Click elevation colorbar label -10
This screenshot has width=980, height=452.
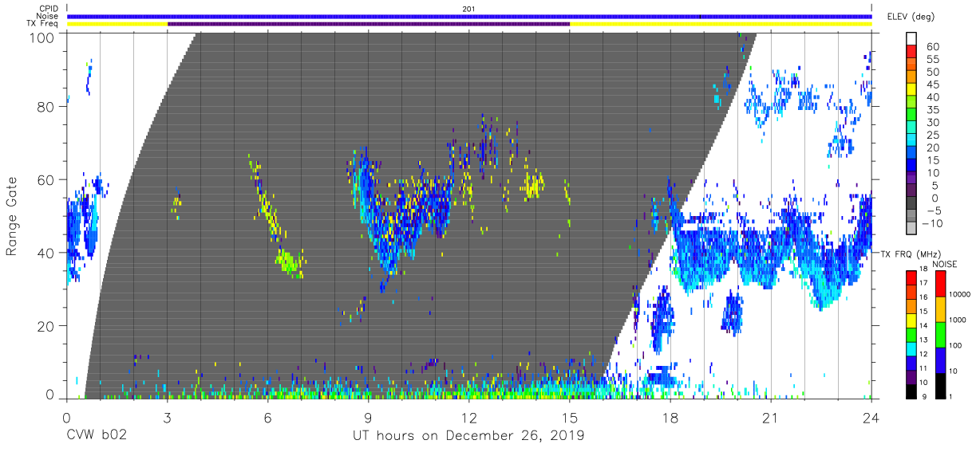coord(931,223)
